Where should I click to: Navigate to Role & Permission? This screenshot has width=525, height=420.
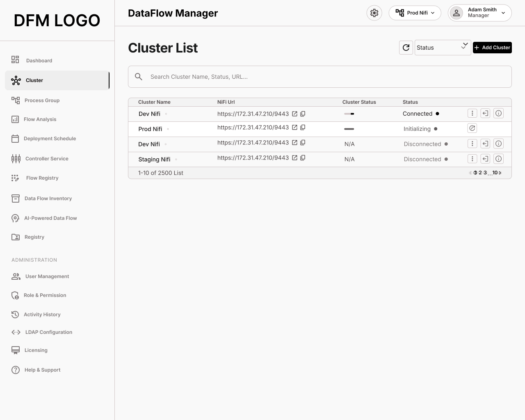[39, 295]
